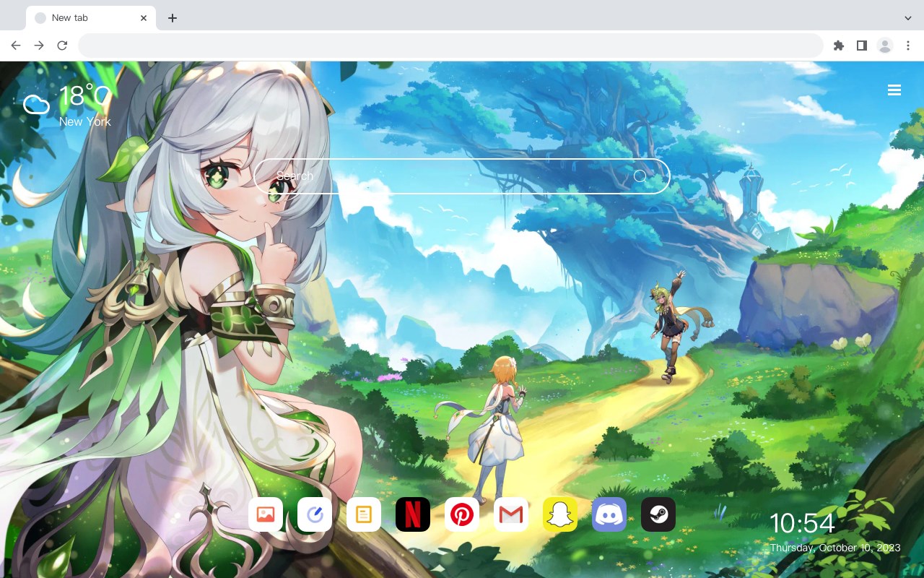Open the yellow notes shortcut icon

click(364, 514)
